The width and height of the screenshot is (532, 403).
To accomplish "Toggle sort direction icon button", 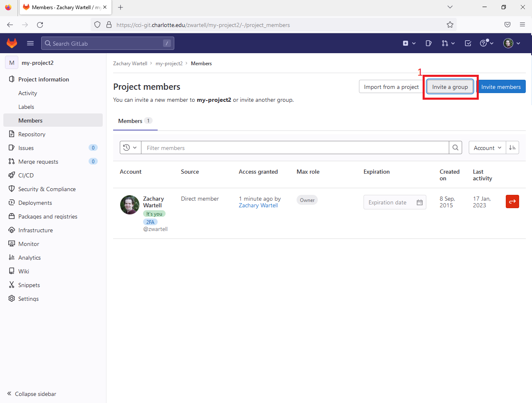I will 512,147.
